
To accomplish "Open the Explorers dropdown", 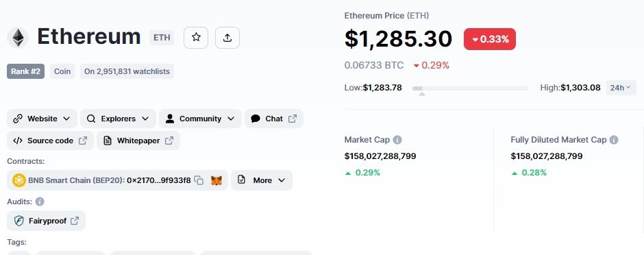I will (x=119, y=119).
